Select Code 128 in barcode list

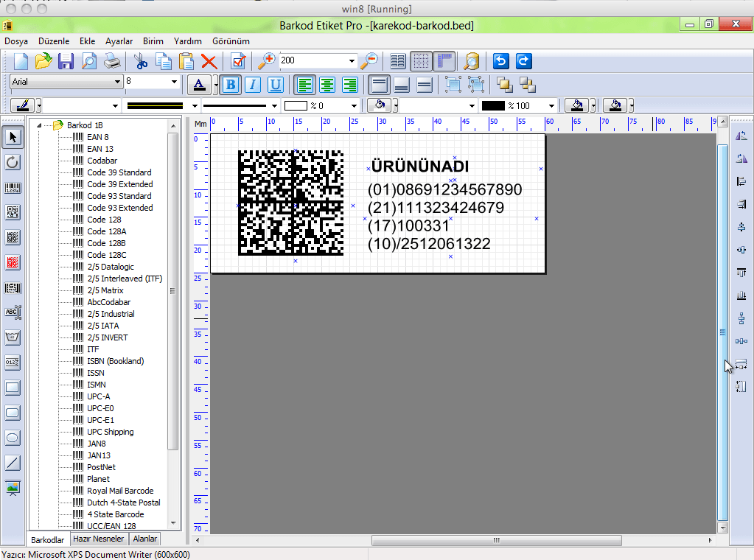[x=104, y=220]
